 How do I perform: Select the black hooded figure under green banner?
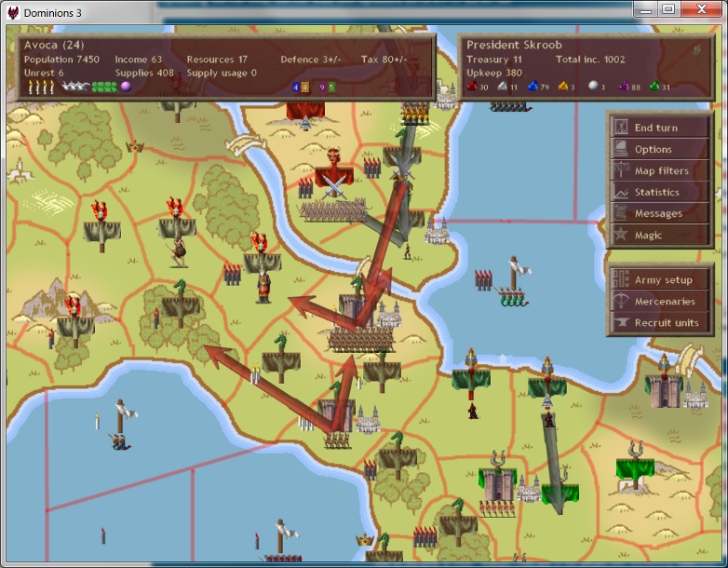coord(472,411)
